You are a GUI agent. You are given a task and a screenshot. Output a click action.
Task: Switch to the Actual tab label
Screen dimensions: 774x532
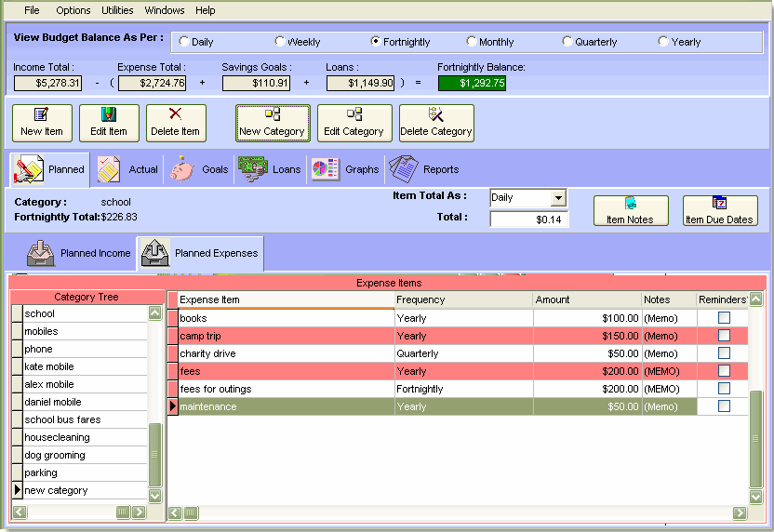tap(143, 169)
